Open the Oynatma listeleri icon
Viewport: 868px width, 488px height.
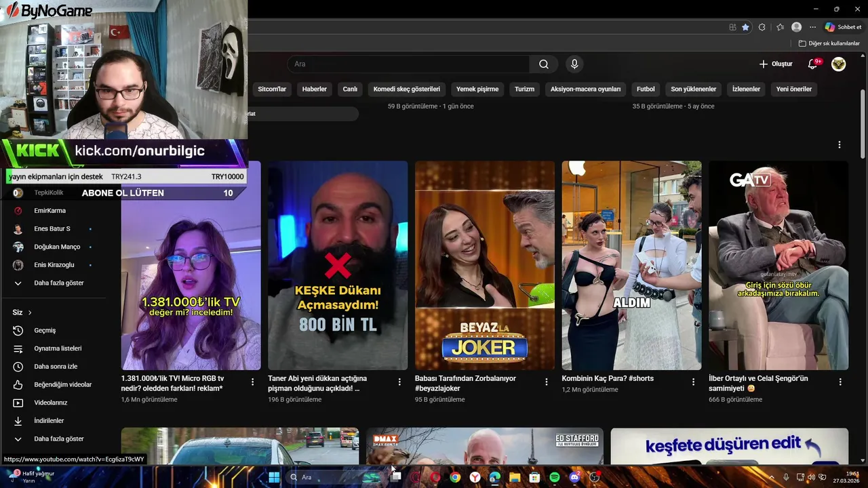(x=18, y=348)
